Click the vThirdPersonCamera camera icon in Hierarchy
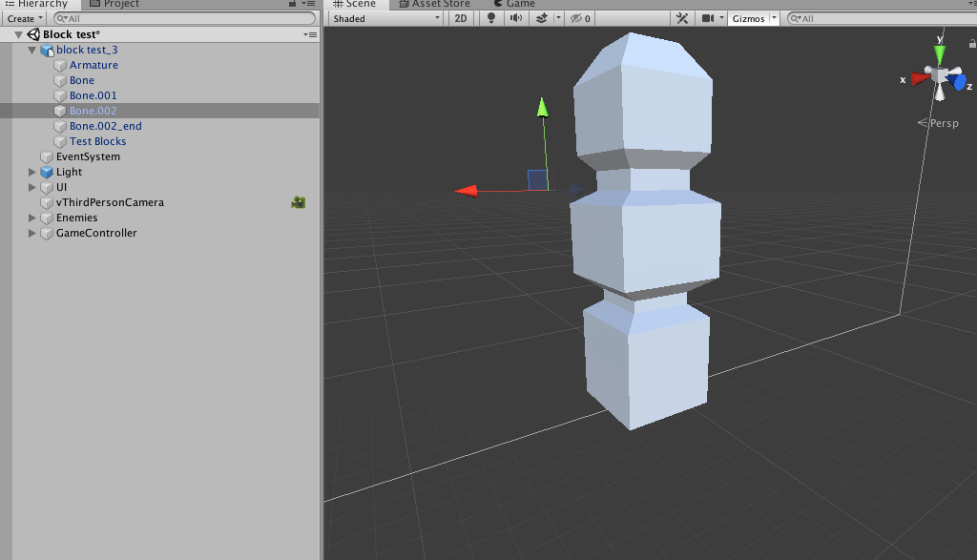 (x=299, y=202)
